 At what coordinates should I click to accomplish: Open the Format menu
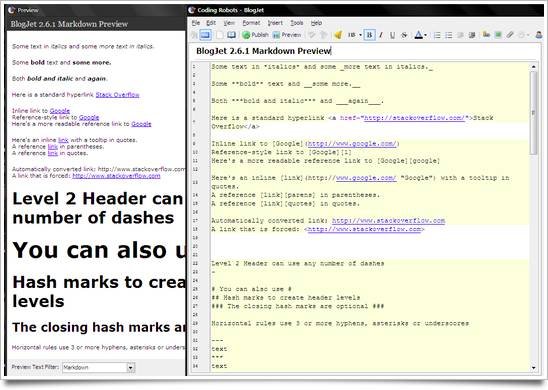click(x=251, y=23)
